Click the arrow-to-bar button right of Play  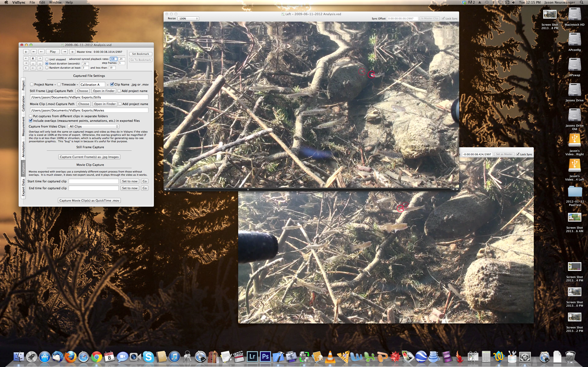click(65, 52)
